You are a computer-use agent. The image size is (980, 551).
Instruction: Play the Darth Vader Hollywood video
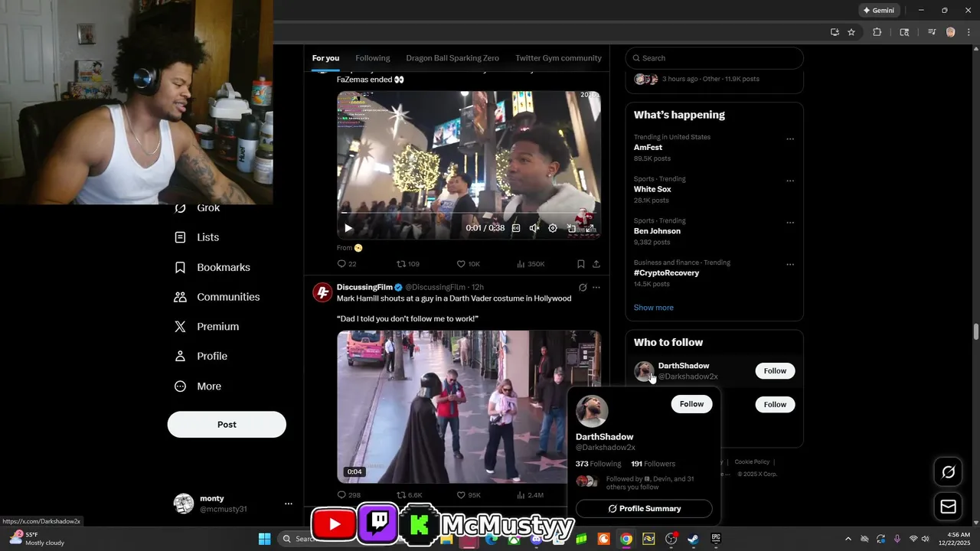(469, 406)
